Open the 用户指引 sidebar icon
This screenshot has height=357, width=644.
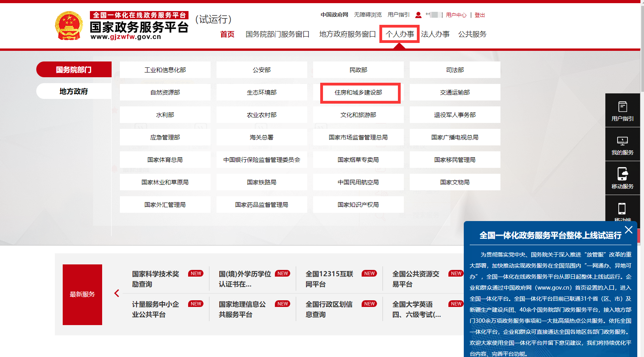622,110
